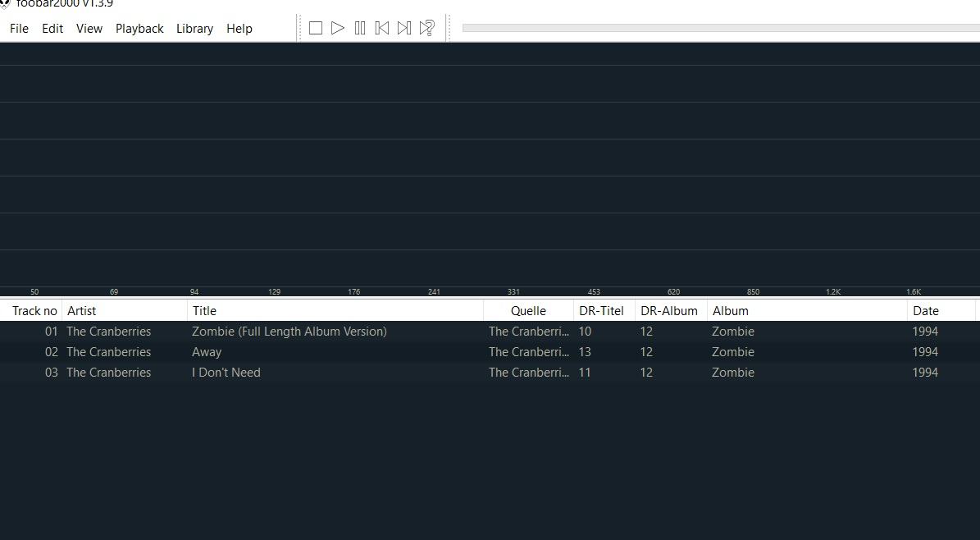The height and width of the screenshot is (540, 980).
Task: Select track "Zombie (Full Length Album Version)"
Action: tap(289, 332)
